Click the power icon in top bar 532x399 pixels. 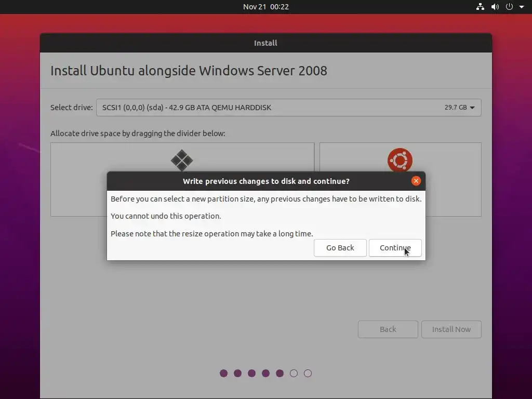[509, 7]
